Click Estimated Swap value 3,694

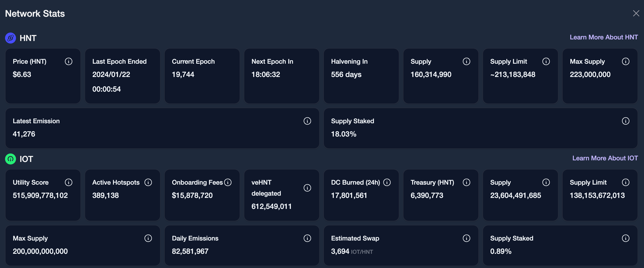point(340,251)
